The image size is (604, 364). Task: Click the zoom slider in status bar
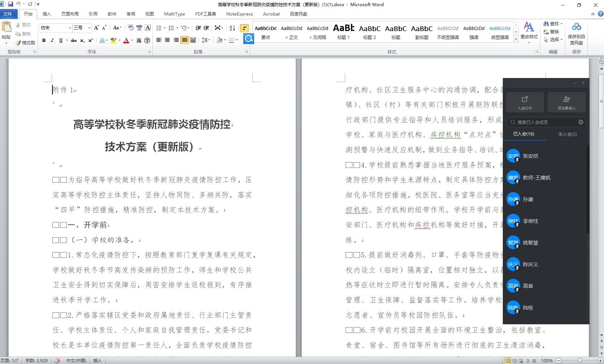pyautogui.click(x=579, y=360)
